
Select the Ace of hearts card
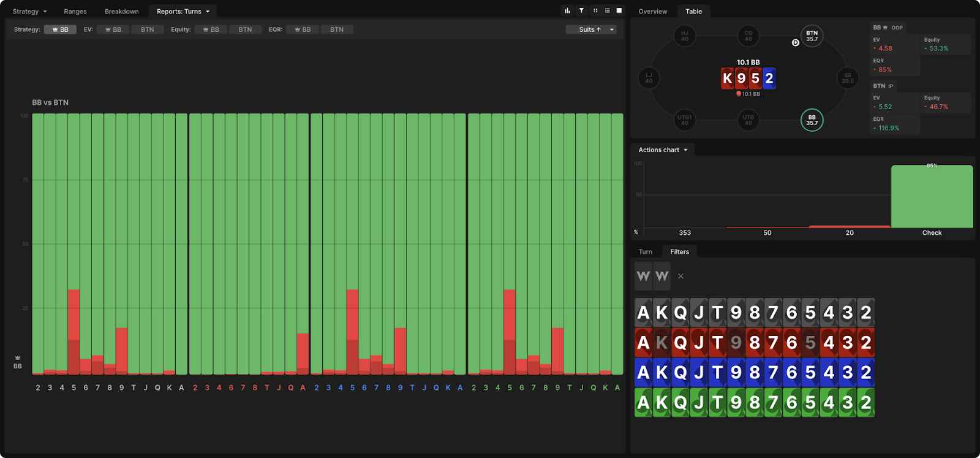point(643,343)
